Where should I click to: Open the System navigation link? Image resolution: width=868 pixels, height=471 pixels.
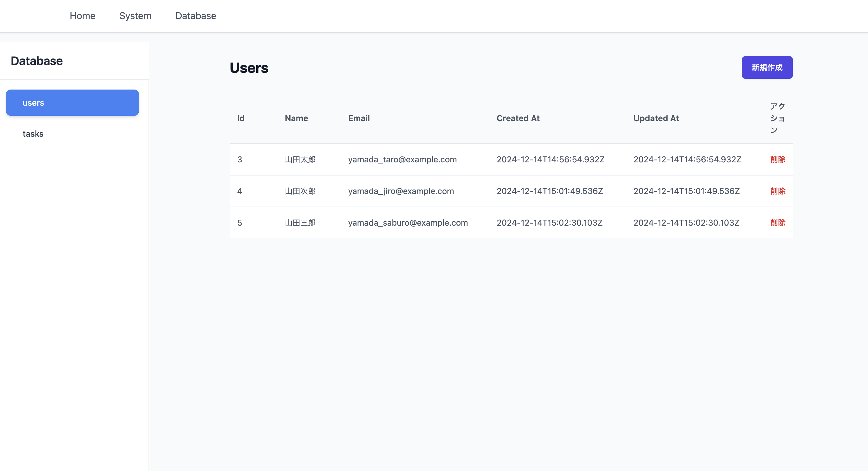coord(135,16)
